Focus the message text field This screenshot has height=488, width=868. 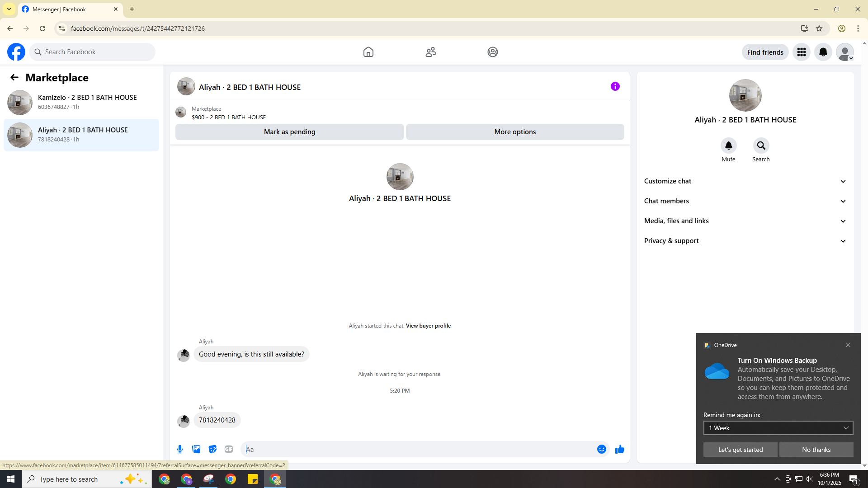click(419, 449)
